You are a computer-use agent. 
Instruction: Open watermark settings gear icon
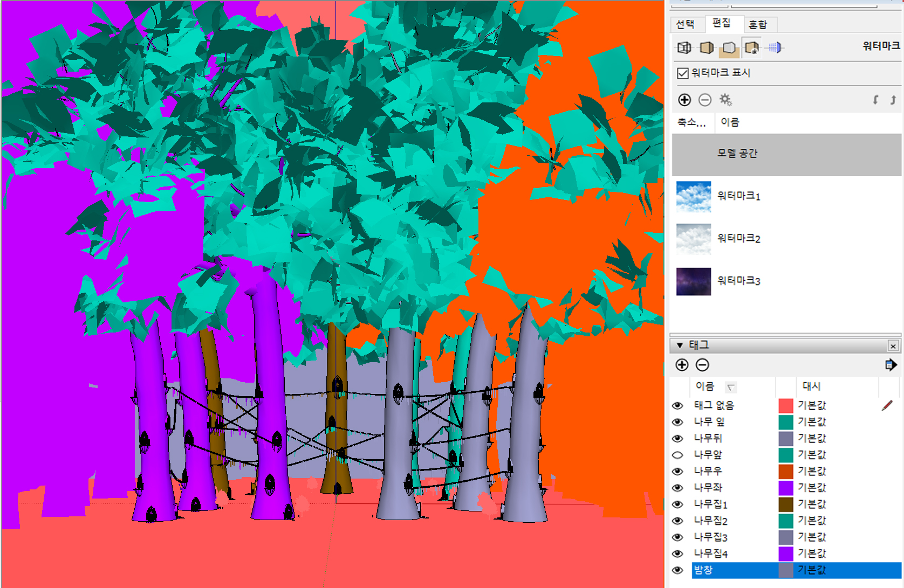[x=725, y=100]
